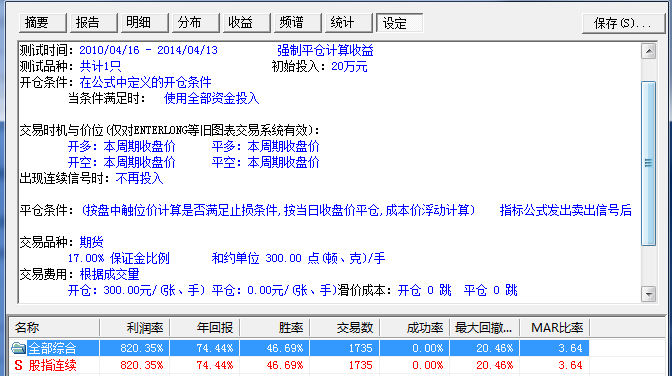Sort by the MAR比率 column header
Viewport: 672px width, 376px height.
tap(555, 328)
